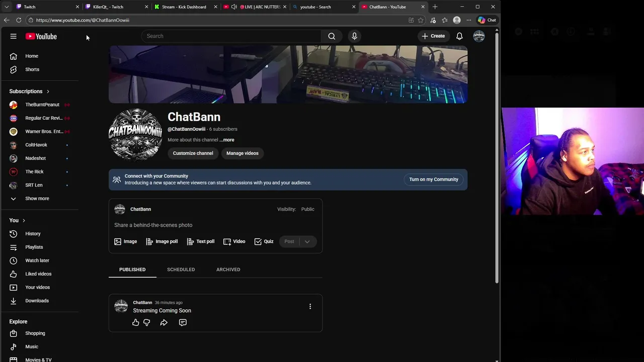Open the Post button dropdown arrow
Image resolution: width=644 pixels, height=362 pixels.
(x=307, y=242)
